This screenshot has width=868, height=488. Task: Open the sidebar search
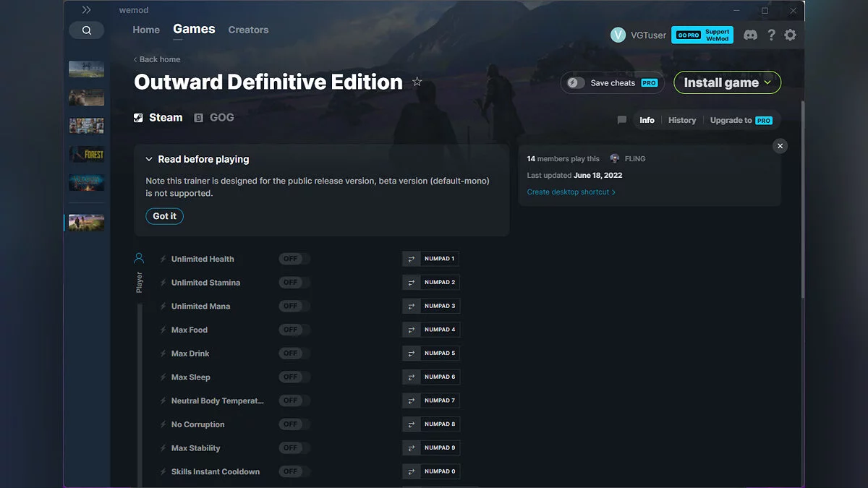click(86, 30)
